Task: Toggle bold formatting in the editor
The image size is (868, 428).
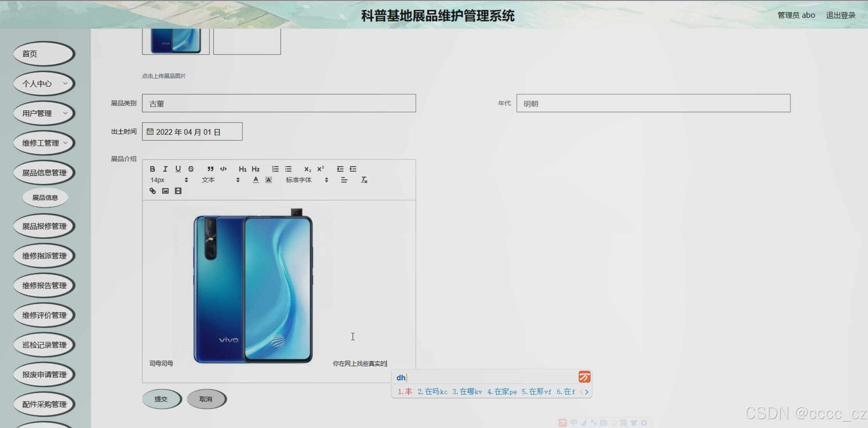Action: coord(153,169)
